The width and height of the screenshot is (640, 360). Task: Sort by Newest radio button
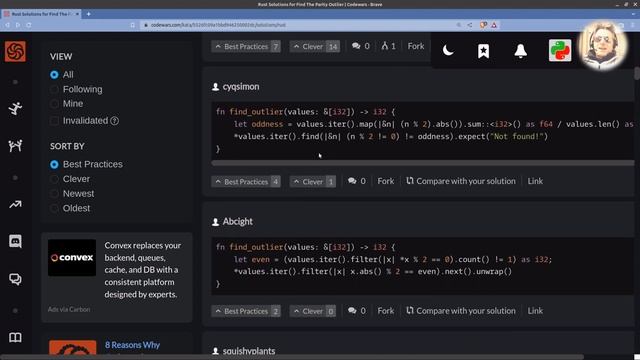point(54,193)
